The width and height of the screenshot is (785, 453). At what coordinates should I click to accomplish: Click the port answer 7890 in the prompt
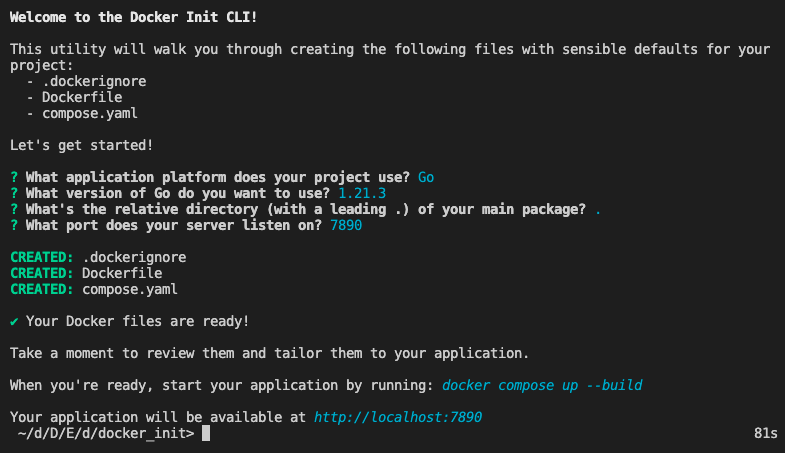point(346,225)
